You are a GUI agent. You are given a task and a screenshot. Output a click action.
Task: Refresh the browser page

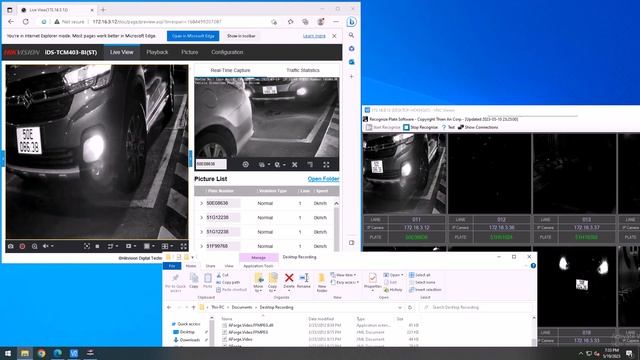click(x=26, y=22)
